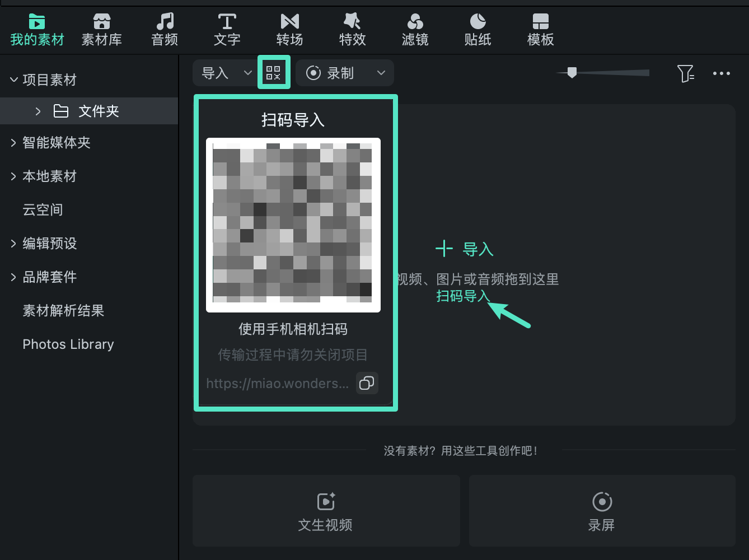Viewport: 749px width, 560px height.
Task: Click the QR code image
Action: tap(293, 225)
